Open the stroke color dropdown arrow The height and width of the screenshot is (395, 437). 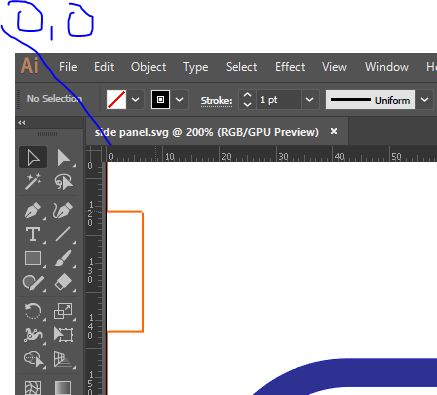coord(179,99)
